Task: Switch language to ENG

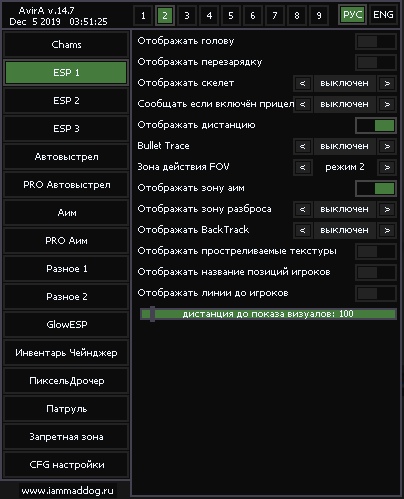Action: [383, 15]
